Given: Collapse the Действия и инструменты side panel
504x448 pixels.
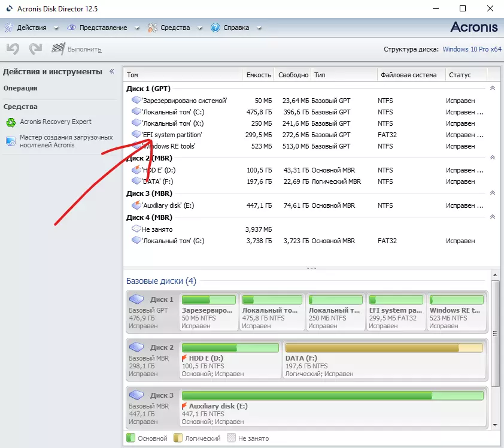Looking at the screenshot, I should pyautogui.click(x=112, y=71).
